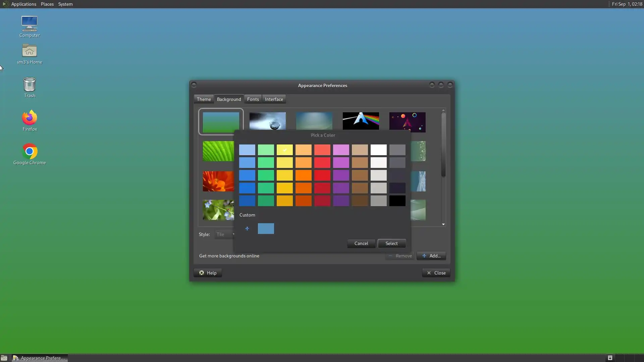The width and height of the screenshot is (644, 362).
Task: Select the Pink Floyd prism wallpaper thumbnail
Action: click(x=361, y=121)
